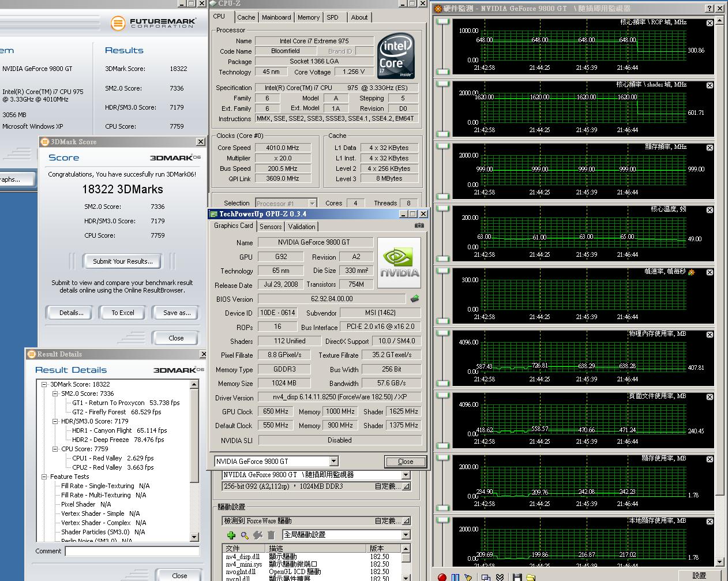The image size is (728, 581).
Task: Switch to the Sensors tab in GPU-Z
Action: (x=271, y=227)
